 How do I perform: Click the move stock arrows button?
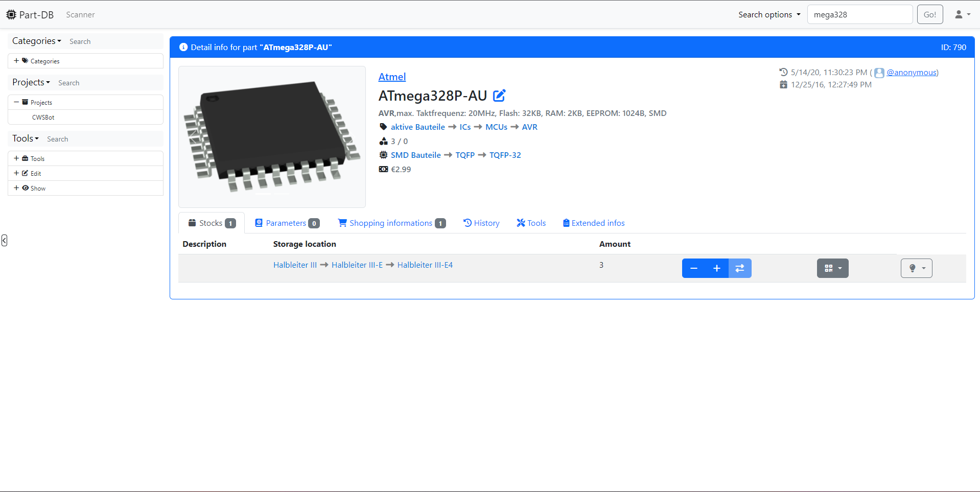[739, 268]
